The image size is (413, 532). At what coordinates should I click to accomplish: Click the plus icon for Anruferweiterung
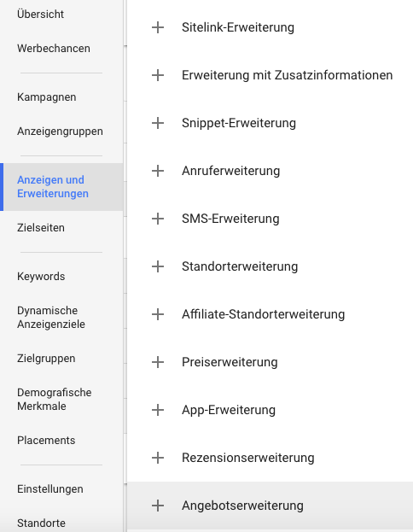pos(158,171)
